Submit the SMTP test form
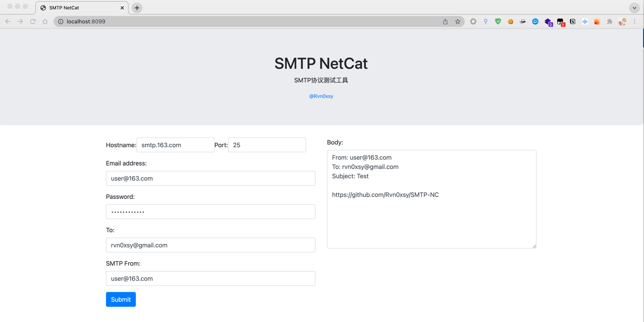The width and height of the screenshot is (644, 322). tap(121, 299)
